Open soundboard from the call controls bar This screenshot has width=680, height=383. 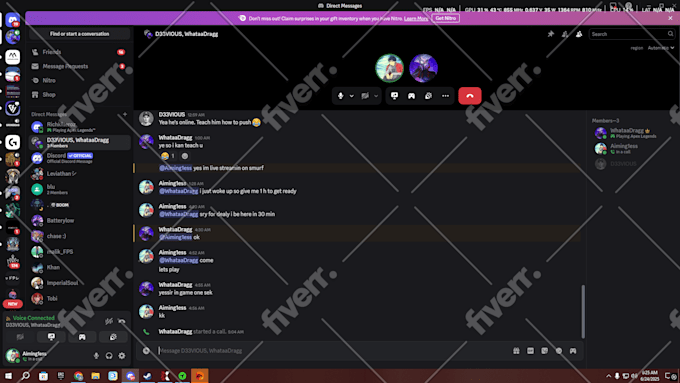428,96
